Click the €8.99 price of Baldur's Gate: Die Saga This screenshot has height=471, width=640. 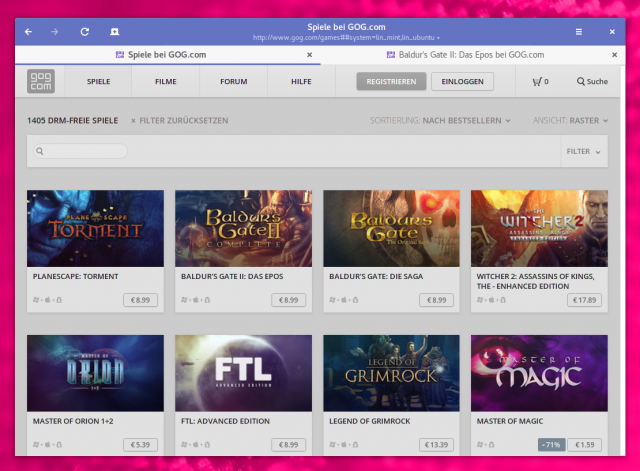(x=436, y=300)
